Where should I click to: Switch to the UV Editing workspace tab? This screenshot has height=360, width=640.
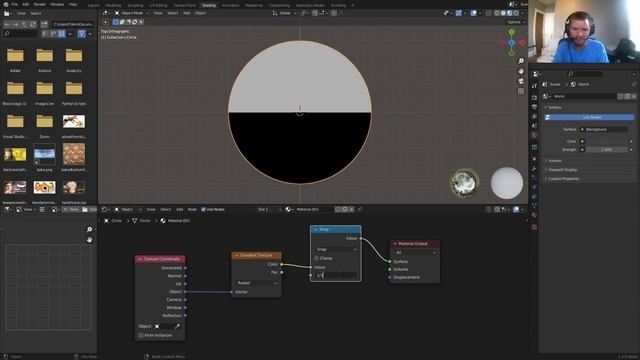click(158, 5)
